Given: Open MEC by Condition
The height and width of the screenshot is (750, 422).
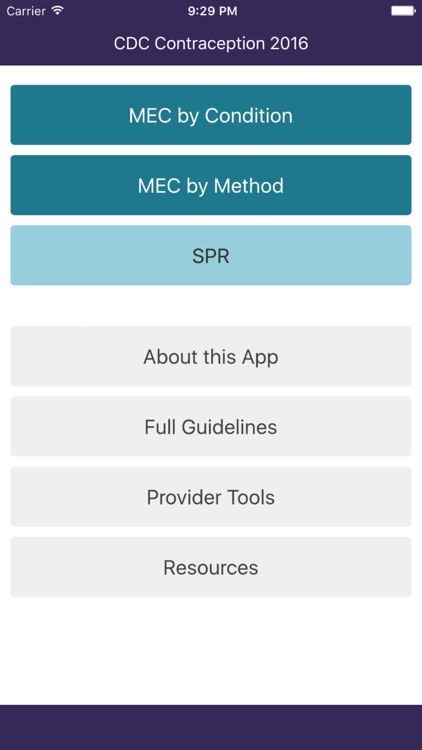Looking at the screenshot, I should [x=211, y=115].
